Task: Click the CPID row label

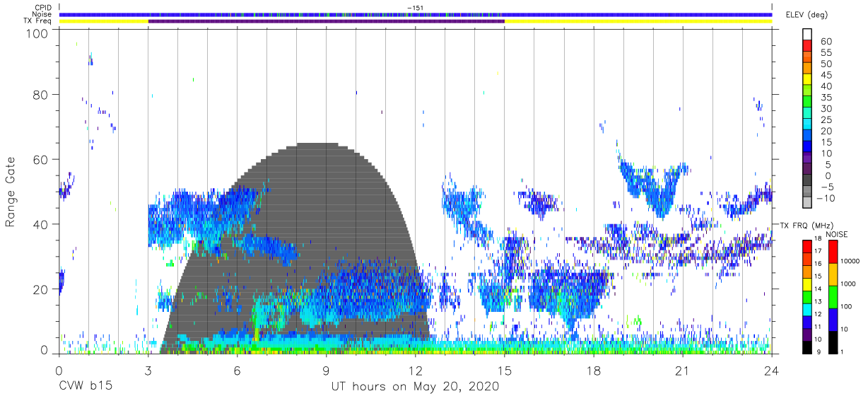Action: coord(42,8)
